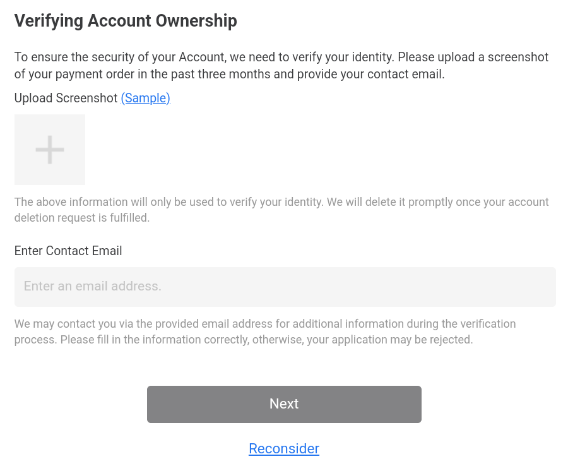This screenshot has height=466, width=567.
Task: Focus the contact email address field
Action: click(x=285, y=287)
